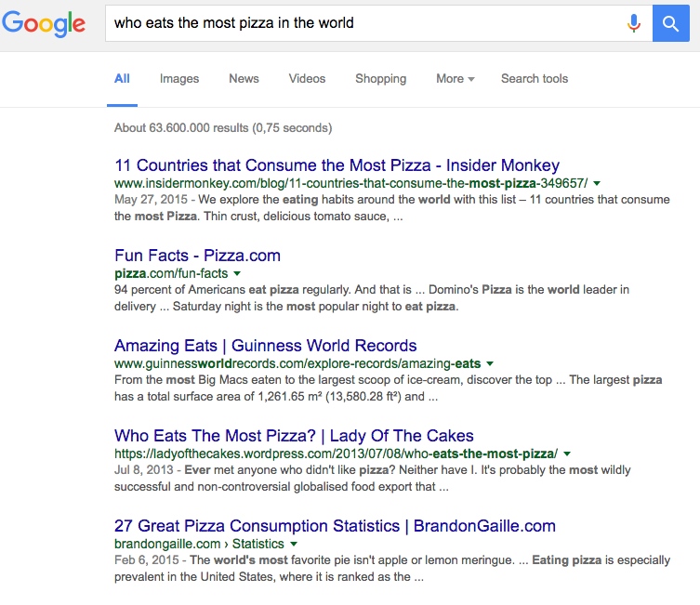Click the www.insidermonkey.com green URL text
This screenshot has width=700, height=605.
(350, 183)
